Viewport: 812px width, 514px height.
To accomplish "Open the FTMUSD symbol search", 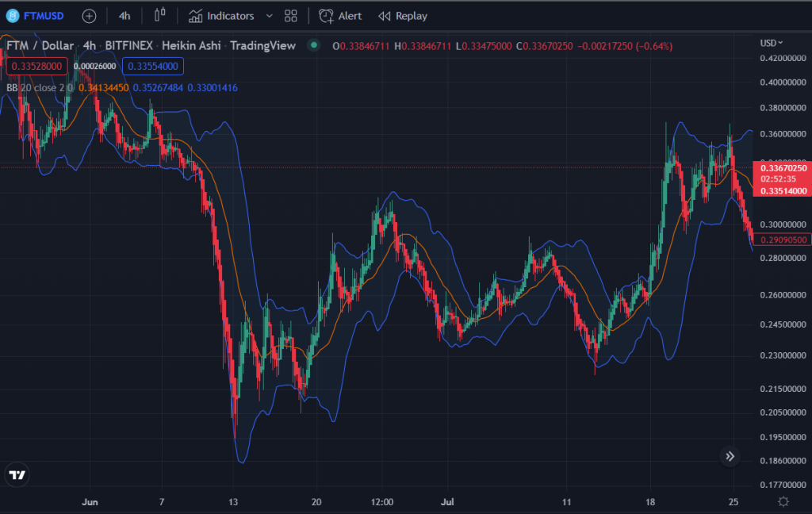I will [44, 16].
